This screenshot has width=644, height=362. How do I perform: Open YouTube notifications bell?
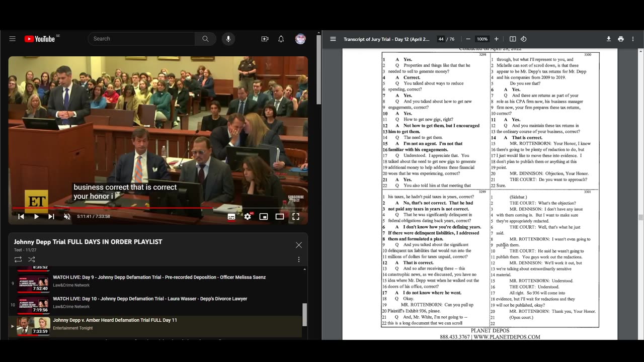(x=281, y=39)
